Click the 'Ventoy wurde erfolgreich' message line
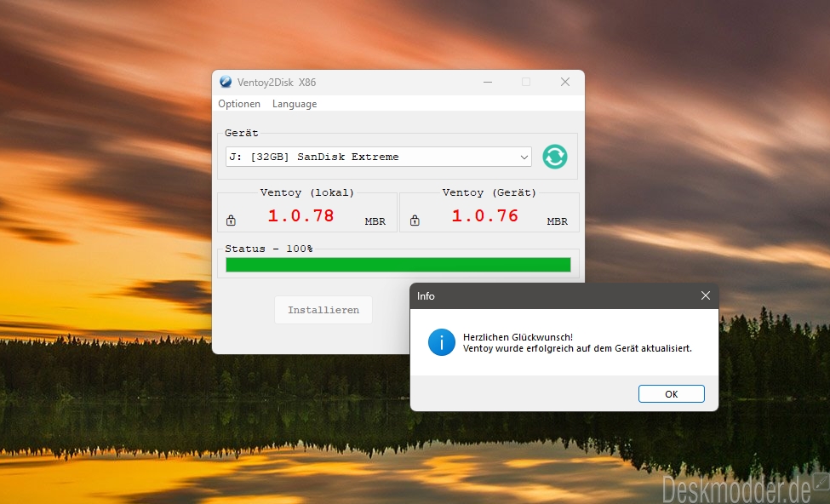The width and height of the screenshot is (830, 504). 577,348
